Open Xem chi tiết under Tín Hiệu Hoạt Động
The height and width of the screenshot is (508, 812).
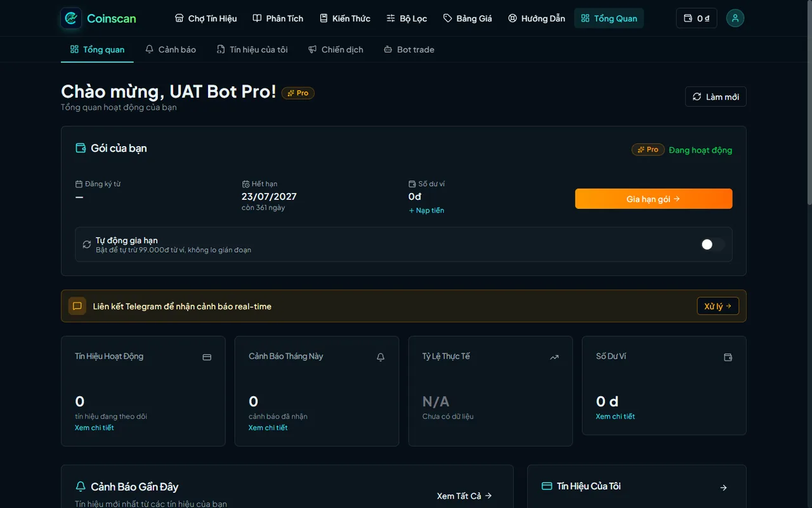(x=95, y=428)
